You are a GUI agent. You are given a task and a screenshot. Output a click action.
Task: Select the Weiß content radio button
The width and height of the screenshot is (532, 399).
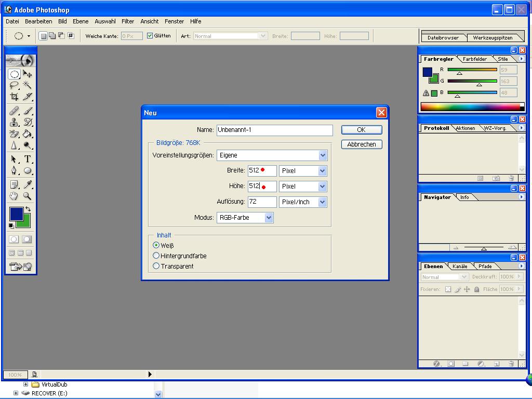click(x=156, y=245)
